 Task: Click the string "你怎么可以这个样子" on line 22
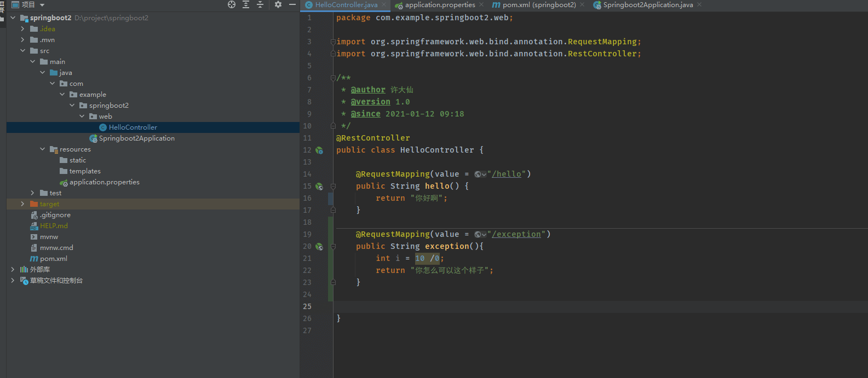tap(450, 270)
